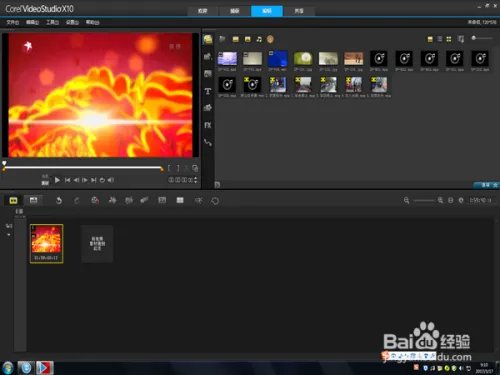
Task: Switch to timeline view
Action: [x=33, y=200]
